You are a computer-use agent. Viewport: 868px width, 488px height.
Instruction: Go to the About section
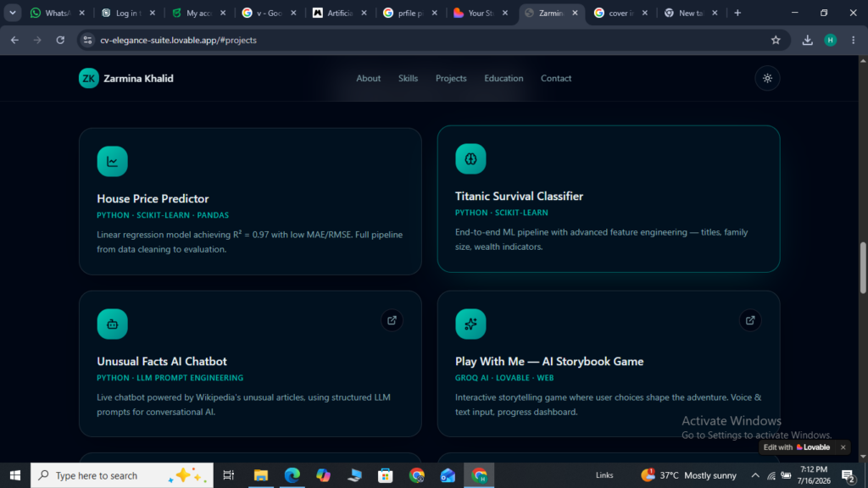[x=368, y=79]
